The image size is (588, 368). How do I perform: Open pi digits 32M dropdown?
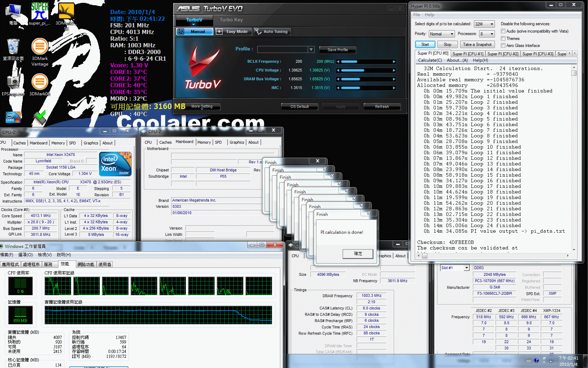tap(484, 24)
